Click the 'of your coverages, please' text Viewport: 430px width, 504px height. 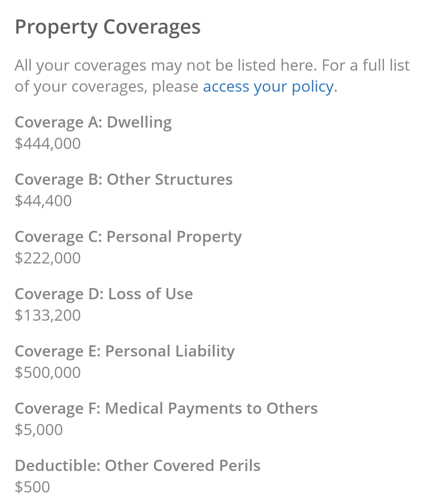click(107, 87)
